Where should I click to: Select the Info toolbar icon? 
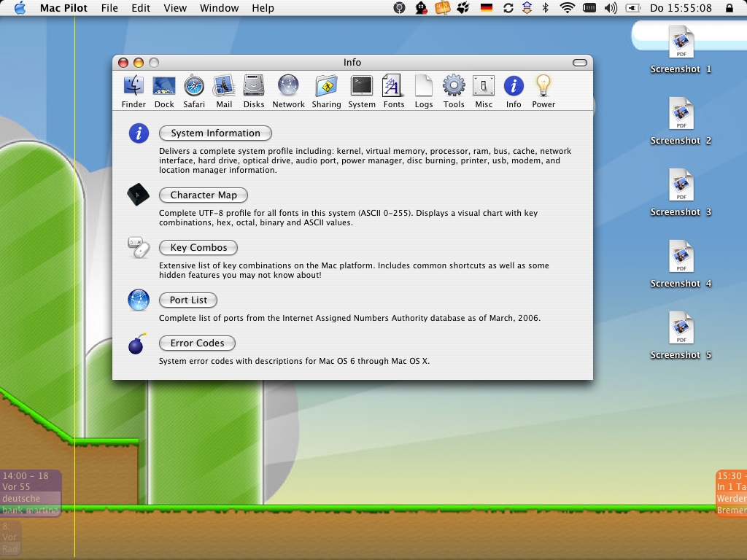(514, 91)
